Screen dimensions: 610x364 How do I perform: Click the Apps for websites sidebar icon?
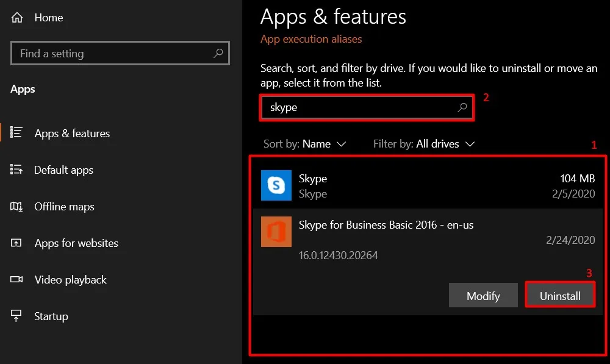pos(16,243)
